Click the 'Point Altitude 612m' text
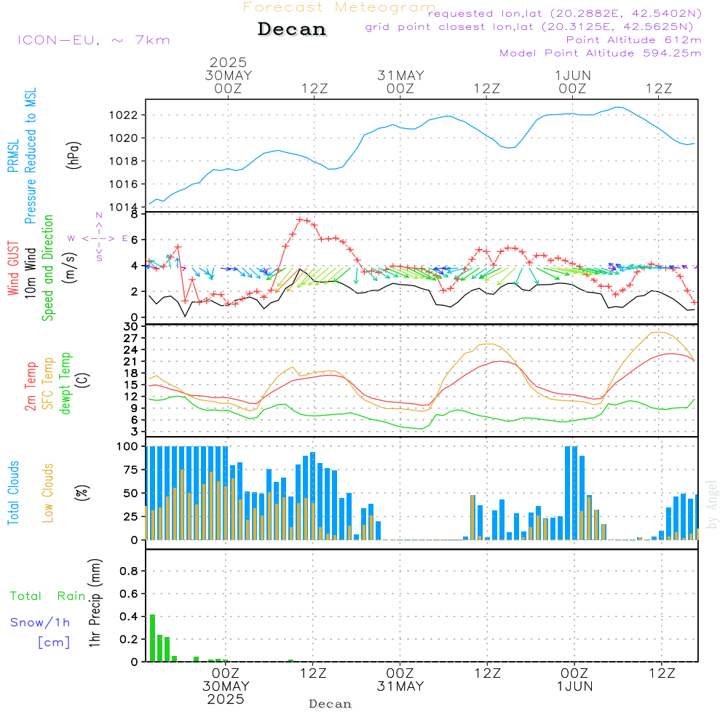728x728 pixels. tap(633, 40)
